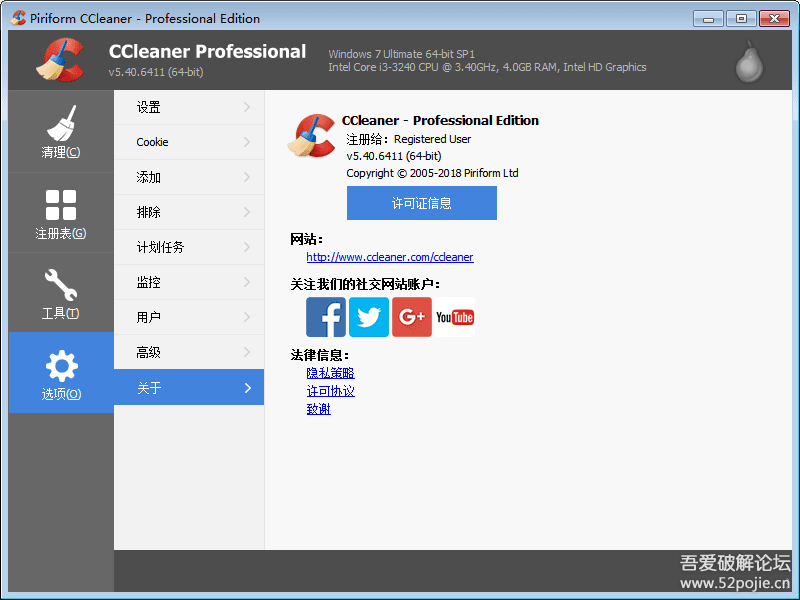Open the 监控 monitoring menu item
This screenshot has width=800, height=600.
coord(189,282)
